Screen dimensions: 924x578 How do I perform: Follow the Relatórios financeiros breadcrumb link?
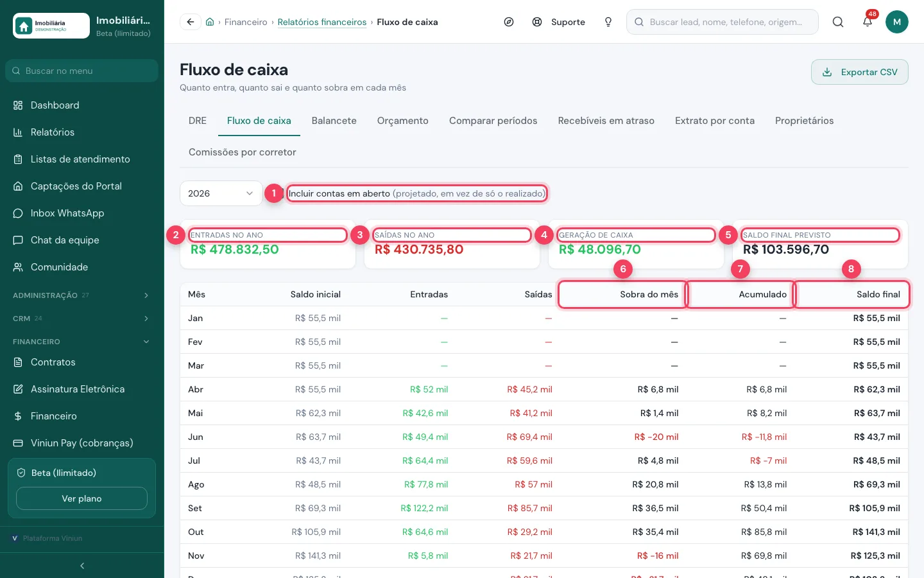[x=322, y=22]
